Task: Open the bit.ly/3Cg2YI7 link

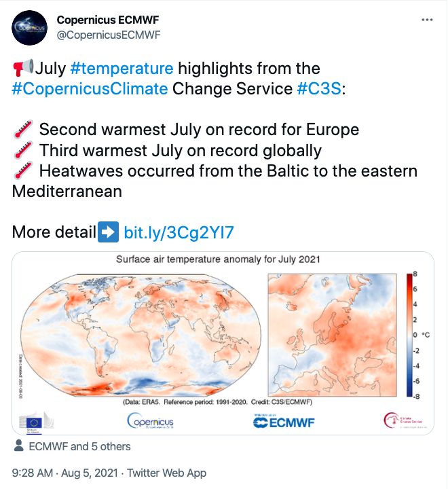Action: 179,233
